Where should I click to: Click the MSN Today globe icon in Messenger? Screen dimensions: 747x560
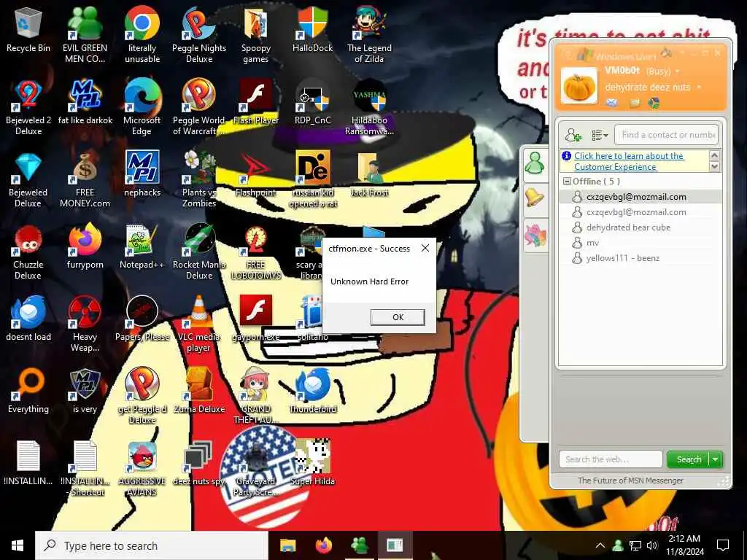click(x=654, y=103)
